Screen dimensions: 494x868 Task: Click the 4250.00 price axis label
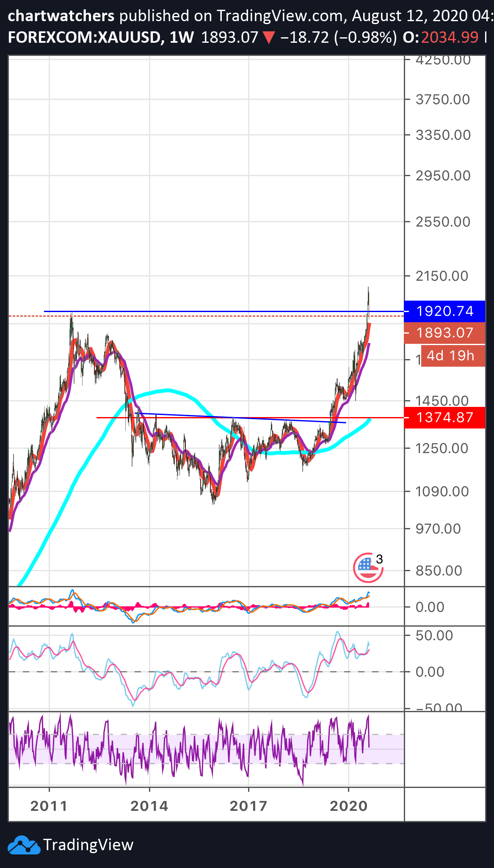point(443,60)
